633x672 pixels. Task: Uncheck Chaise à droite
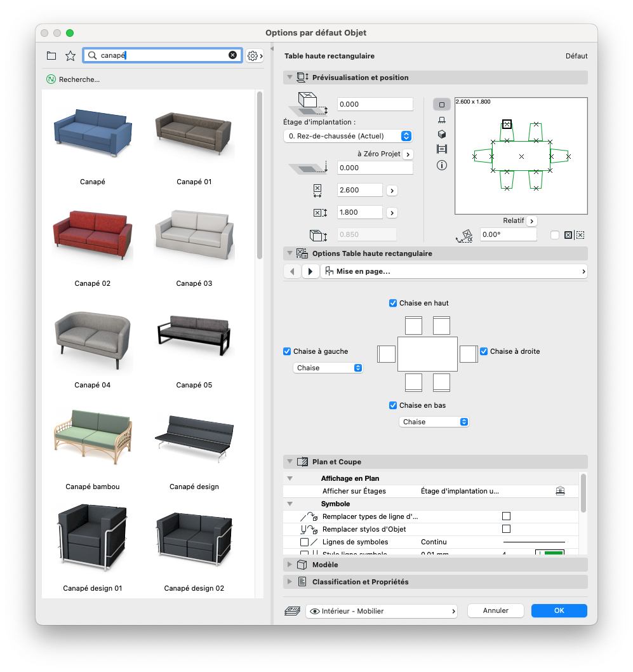[484, 351]
